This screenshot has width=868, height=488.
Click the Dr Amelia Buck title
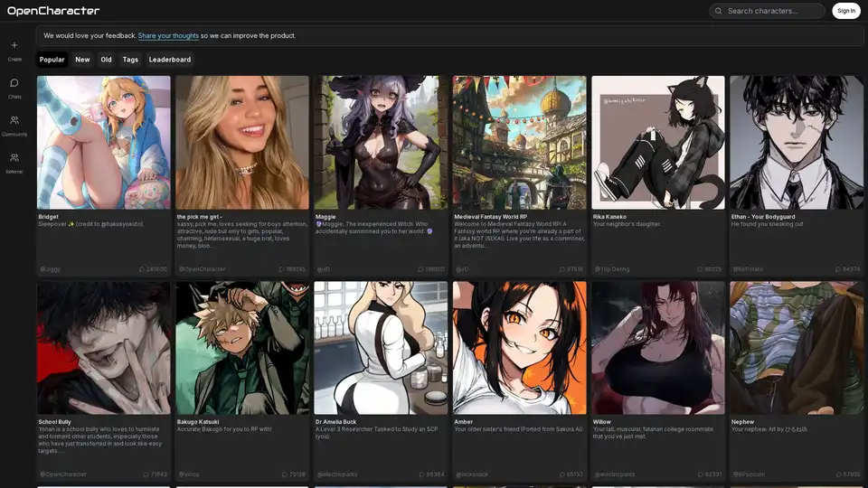point(335,422)
